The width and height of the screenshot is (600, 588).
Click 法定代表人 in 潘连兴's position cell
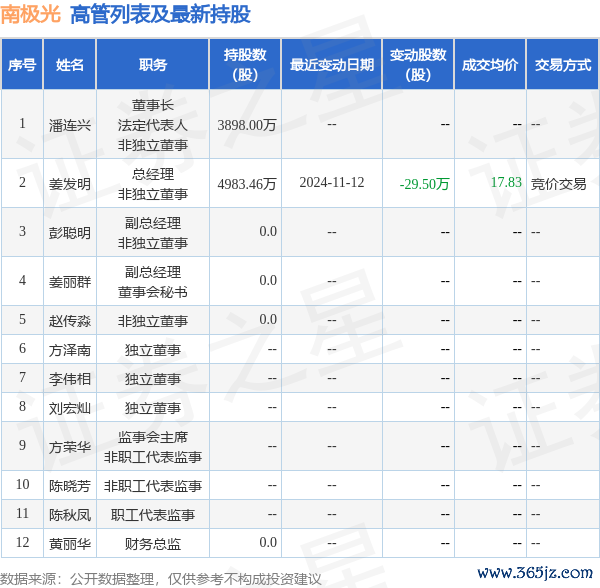153,125
